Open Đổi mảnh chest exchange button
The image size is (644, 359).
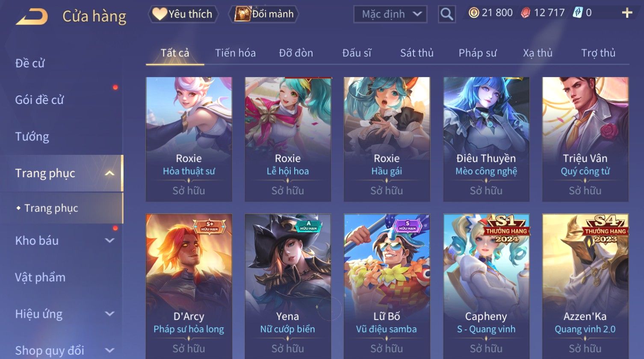point(263,14)
